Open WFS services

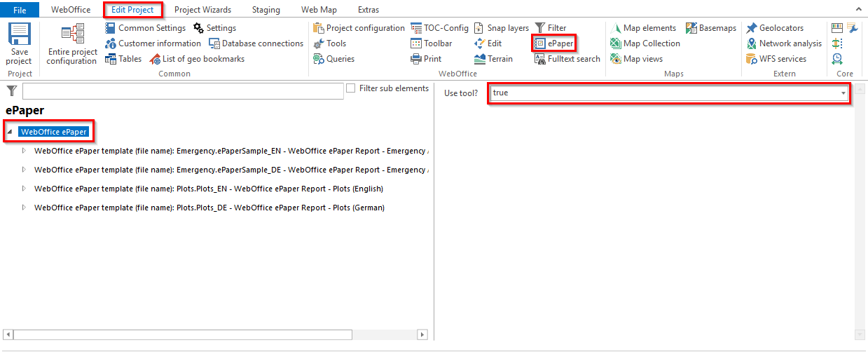(776, 59)
